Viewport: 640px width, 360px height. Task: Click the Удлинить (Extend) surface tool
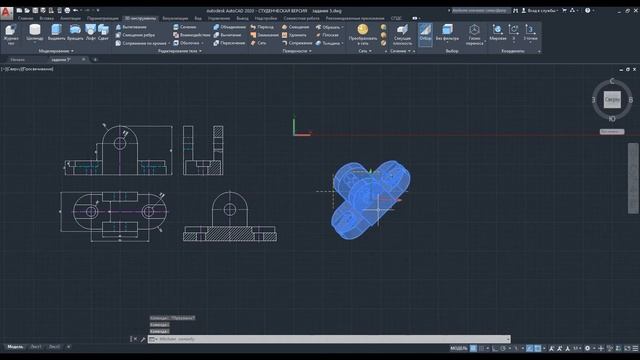pos(294,35)
